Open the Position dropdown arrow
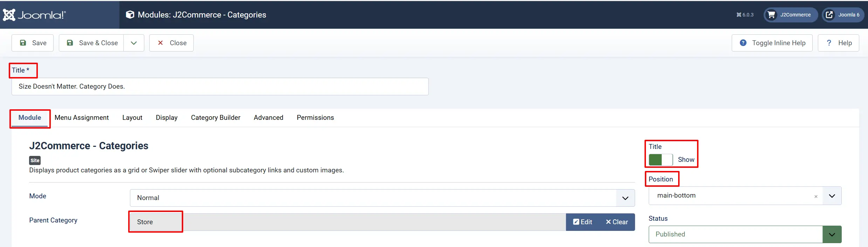Image resolution: width=868 pixels, height=247 pixels. click(832, 196)
